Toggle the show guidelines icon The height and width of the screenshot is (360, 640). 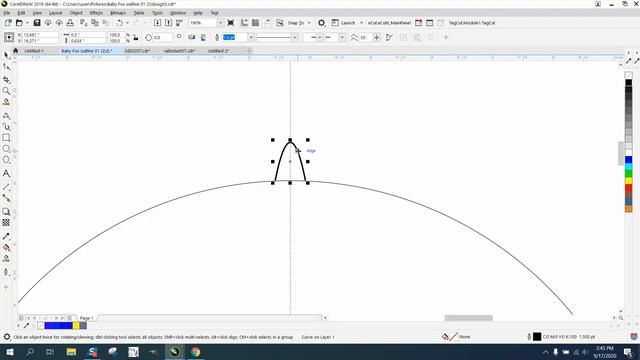click(267, 23)
